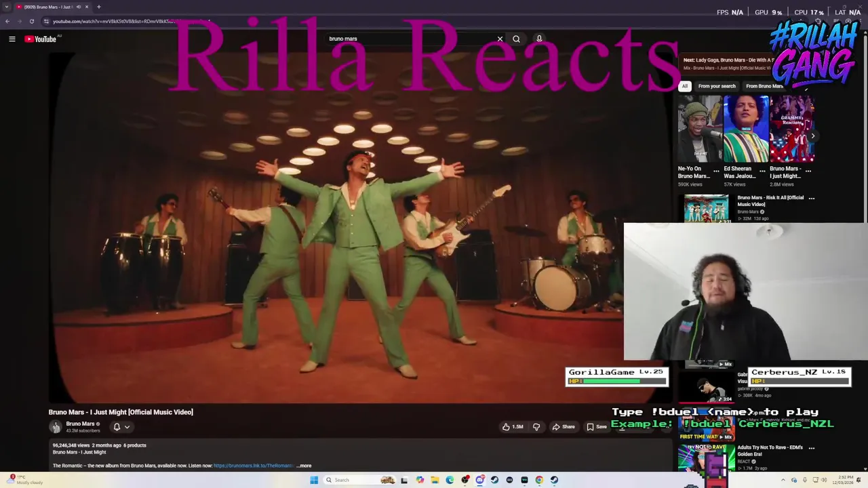The width and height of the screenshot is (868, 488).
Task: Open the brunomars.lnk.to link
Action: (254, 466)
